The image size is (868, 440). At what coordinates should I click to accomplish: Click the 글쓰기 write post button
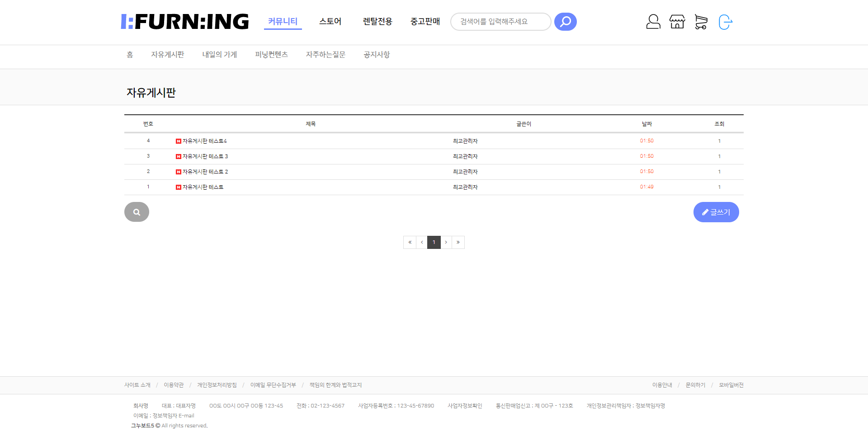[716, 212]
